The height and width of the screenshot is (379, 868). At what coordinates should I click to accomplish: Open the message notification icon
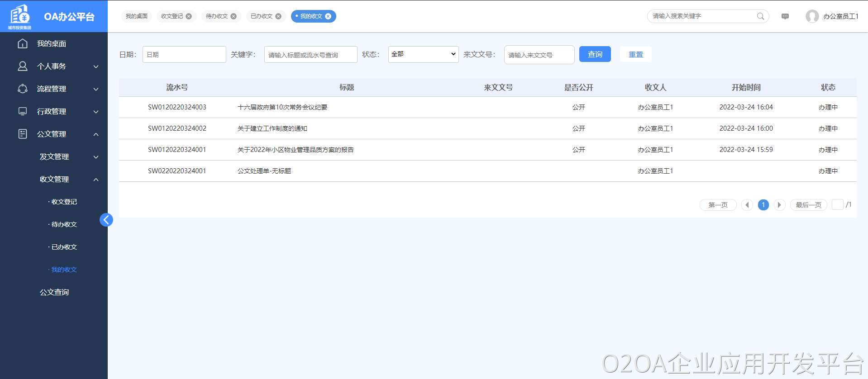tap(785, 16)
